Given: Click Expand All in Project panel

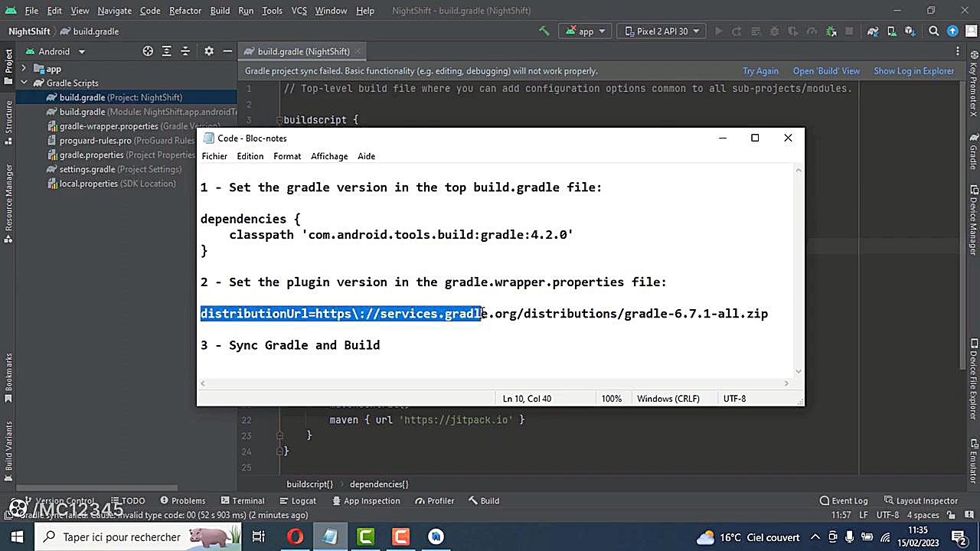Looking at the screenshot, I should [167, 51].
